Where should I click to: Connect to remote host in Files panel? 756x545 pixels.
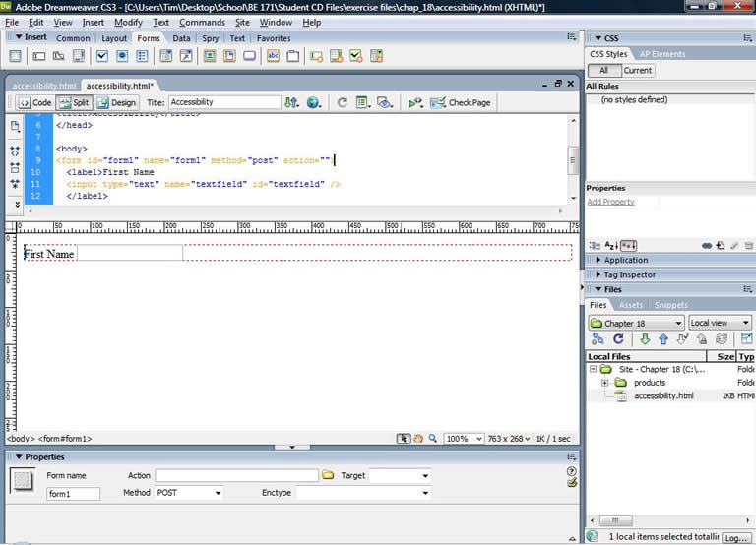pos(598,339)
